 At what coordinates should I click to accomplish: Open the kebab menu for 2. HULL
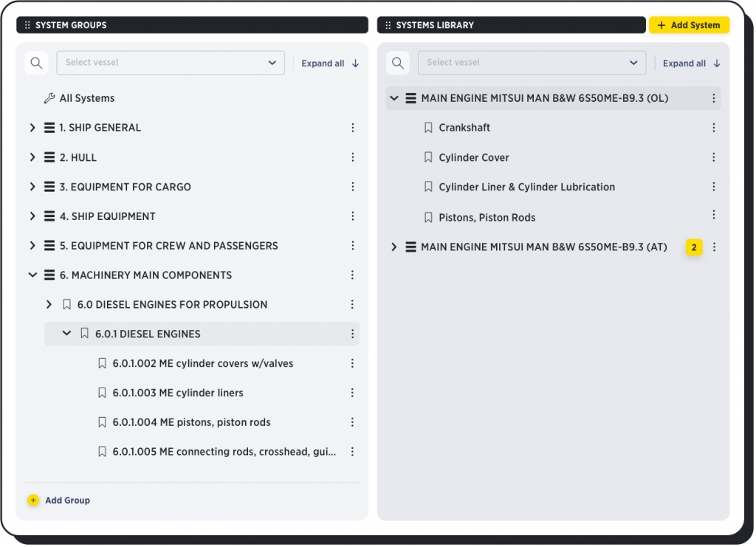tap(352, 156)
